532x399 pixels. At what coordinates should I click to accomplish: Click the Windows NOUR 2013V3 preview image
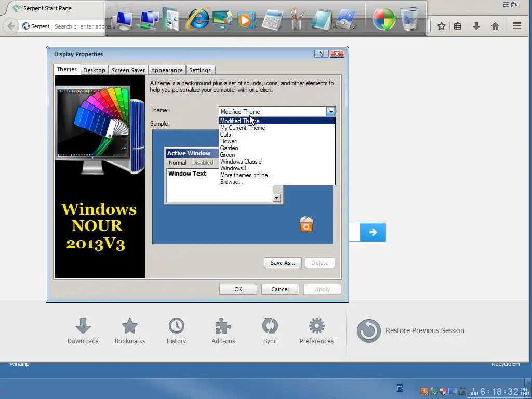(x=100, y=177)
